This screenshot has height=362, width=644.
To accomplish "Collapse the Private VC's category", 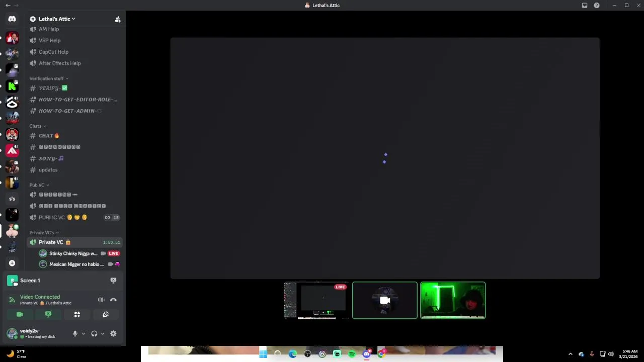I will point(44,233).
